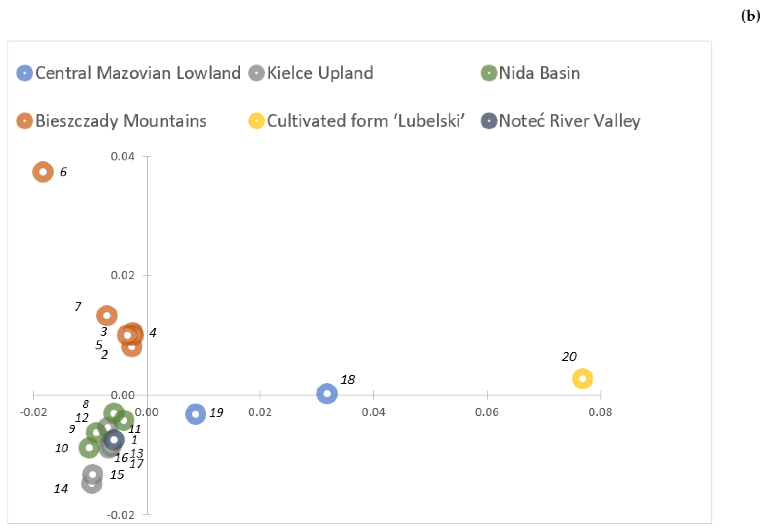The height and width of the screenshot is (532, 767).
Task: Click the blue data point labeled 18
Action: [x=327, y=394]
